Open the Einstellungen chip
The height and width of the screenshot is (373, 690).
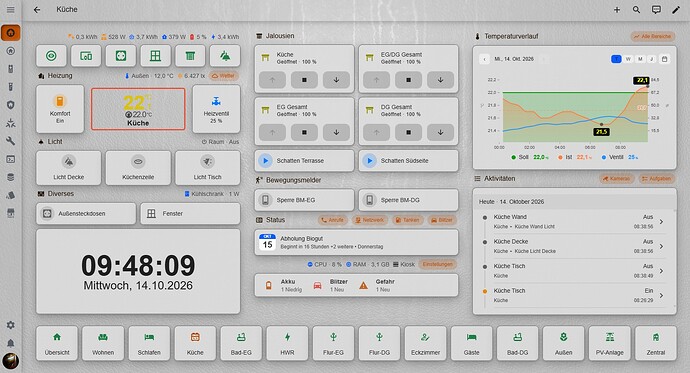click(437, 264)
